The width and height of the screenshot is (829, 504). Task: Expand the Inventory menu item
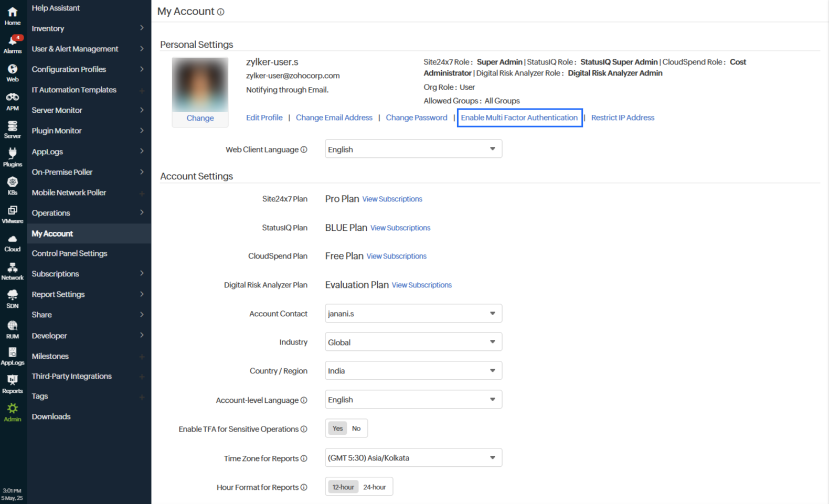[x=87, y=28]
